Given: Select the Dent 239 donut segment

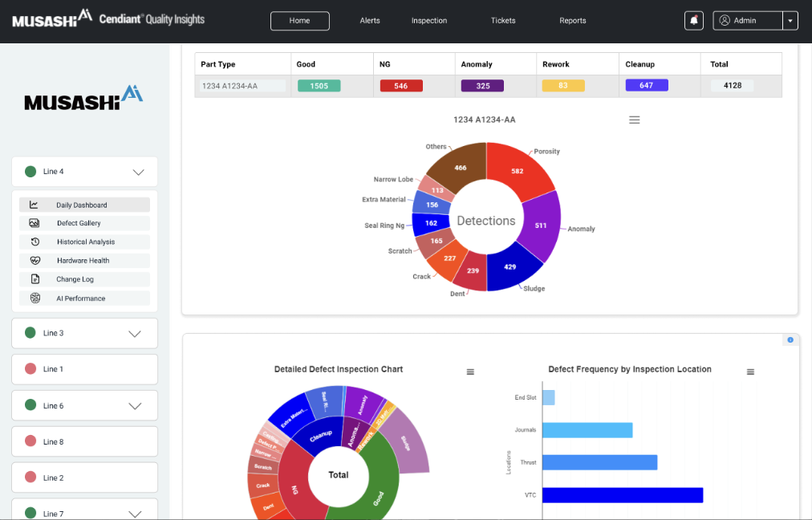Looking at the screenshot, I should click(x=472, y=271).
